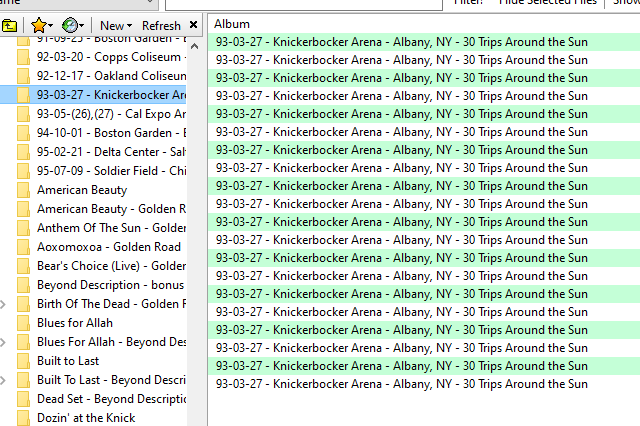Open the history globe dropdown
This screenshot has width=640, height=426.
tap(73, 26)
